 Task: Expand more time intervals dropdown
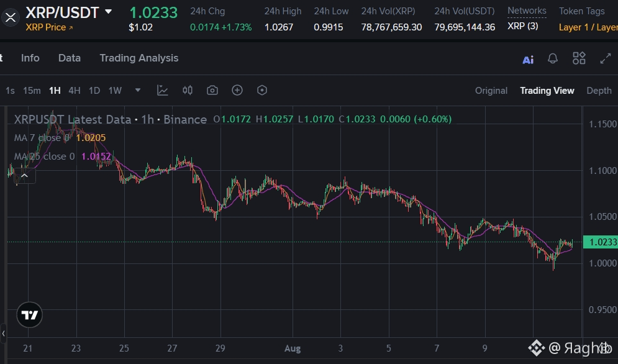(137, 90)
